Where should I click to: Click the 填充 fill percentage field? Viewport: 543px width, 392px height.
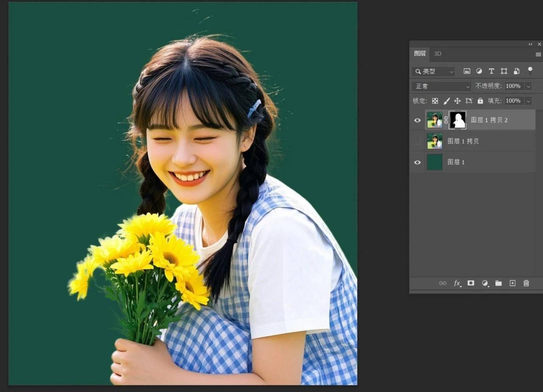coord(513,101)
